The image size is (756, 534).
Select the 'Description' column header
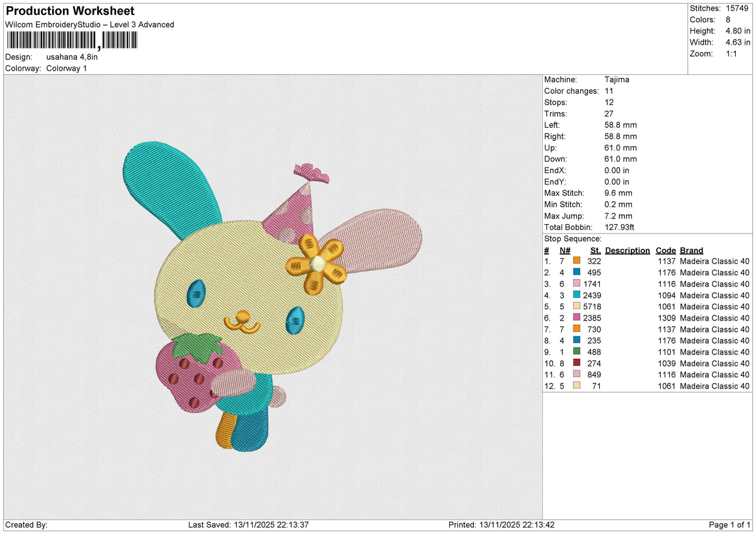pos(627,251)
